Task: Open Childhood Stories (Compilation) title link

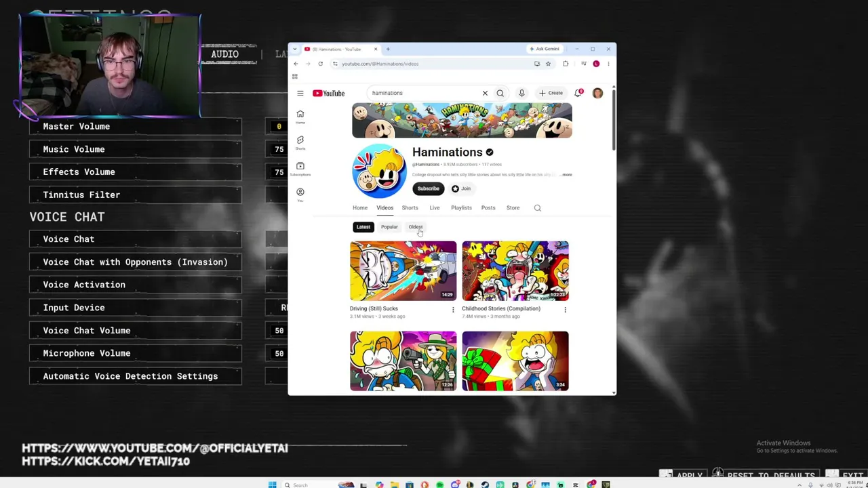Action: [501, 308]
